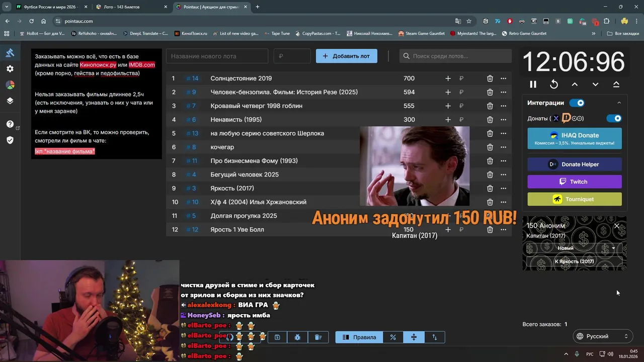Connect Donate Helper integration
This screenshot has width=644, height=362.
575,164
